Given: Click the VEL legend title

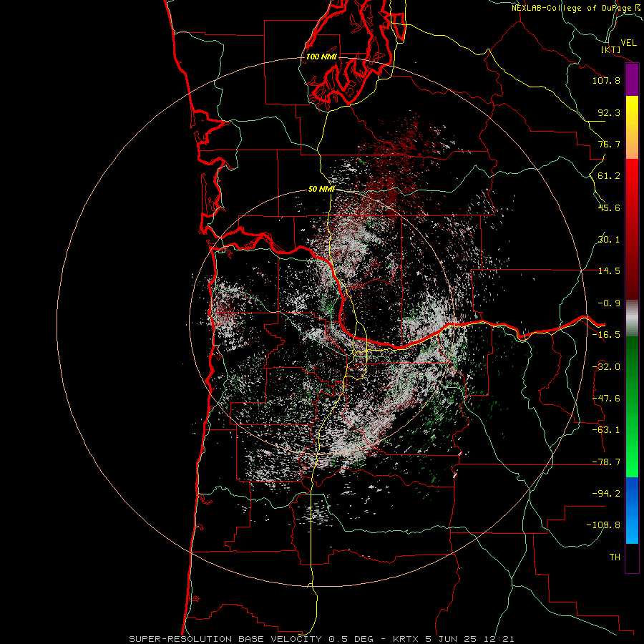Looking at the screenshot, I should point(628,43).
